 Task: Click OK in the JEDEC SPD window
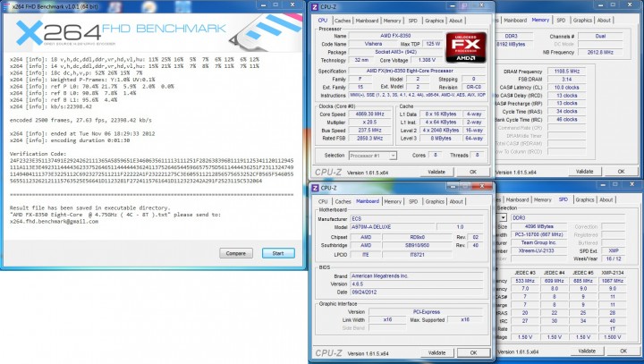tap(623, 351)
